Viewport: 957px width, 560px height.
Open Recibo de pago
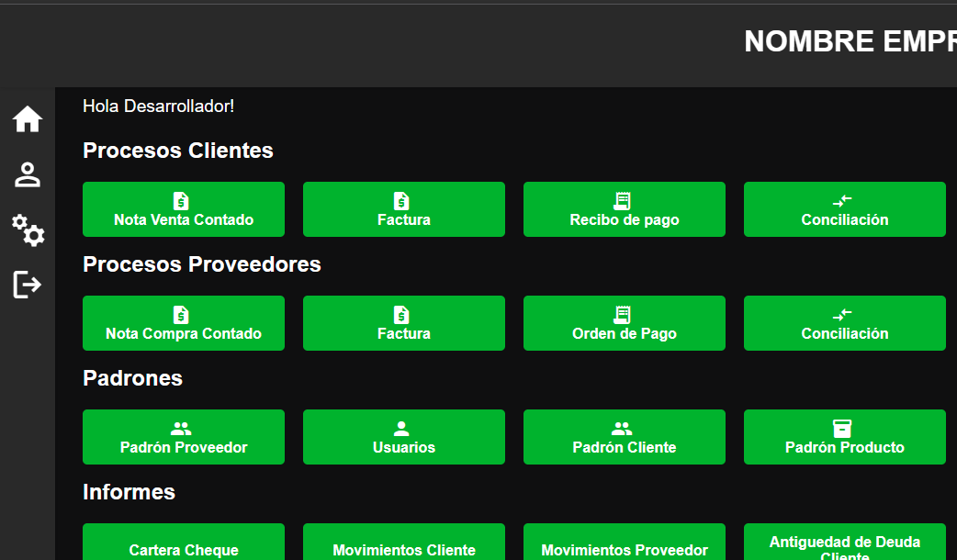click(624, 209)
